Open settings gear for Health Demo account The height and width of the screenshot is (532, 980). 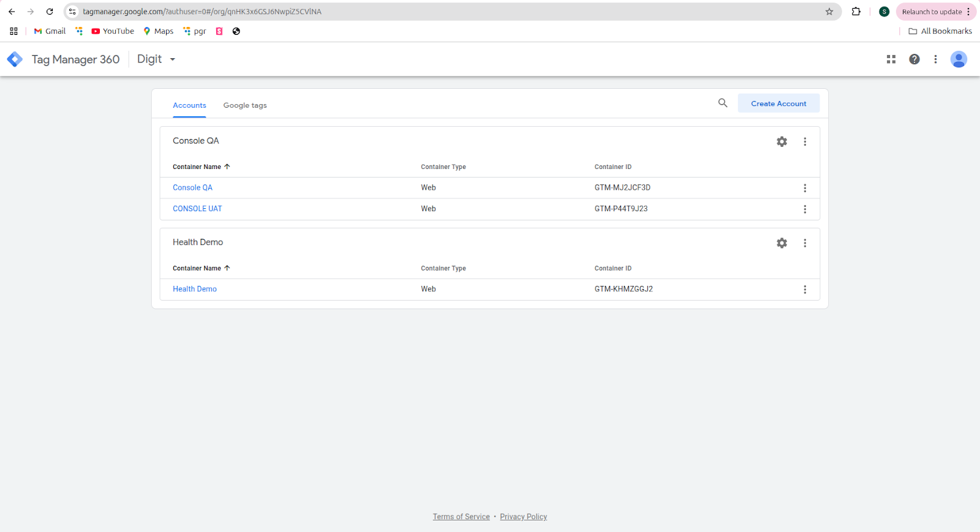tap(782, 243)
